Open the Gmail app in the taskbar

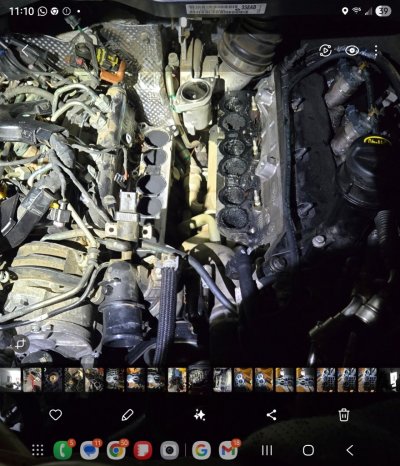(228, 450)
